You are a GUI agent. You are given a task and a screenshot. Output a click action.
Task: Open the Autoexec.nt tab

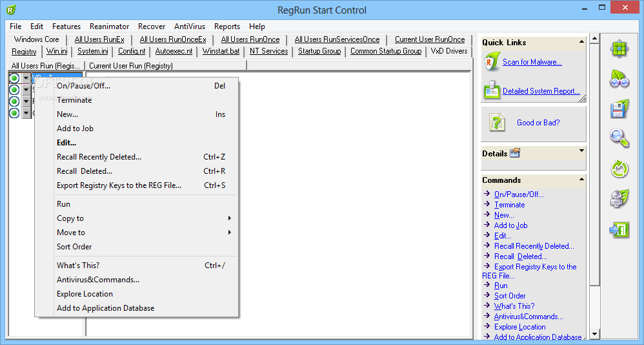(x=174, y=51)
